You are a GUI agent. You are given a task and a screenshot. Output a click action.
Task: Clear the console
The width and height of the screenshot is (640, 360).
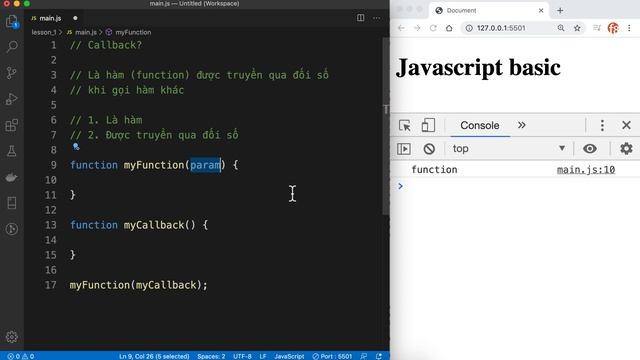[x=429, y=149]
